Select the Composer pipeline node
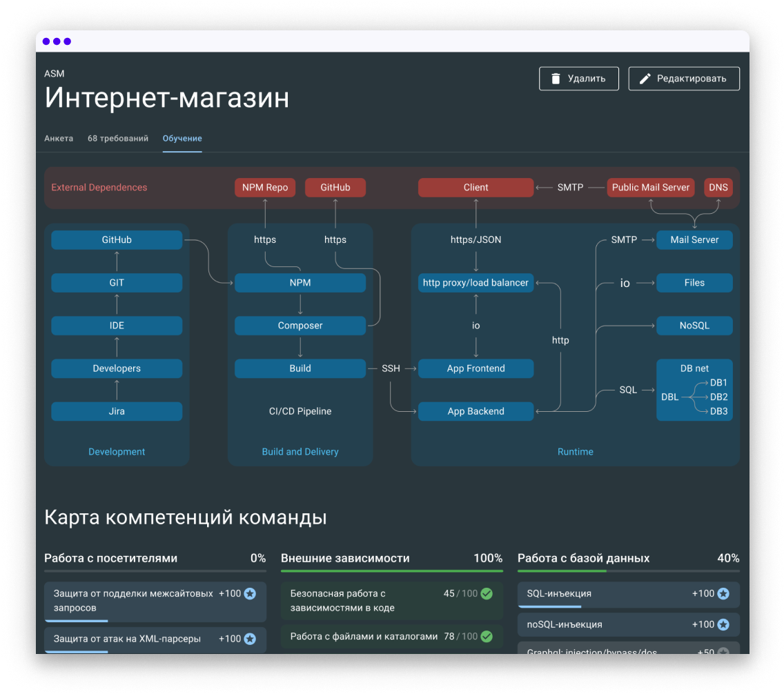This screenshot has height=694, width=784. [300, 326]
